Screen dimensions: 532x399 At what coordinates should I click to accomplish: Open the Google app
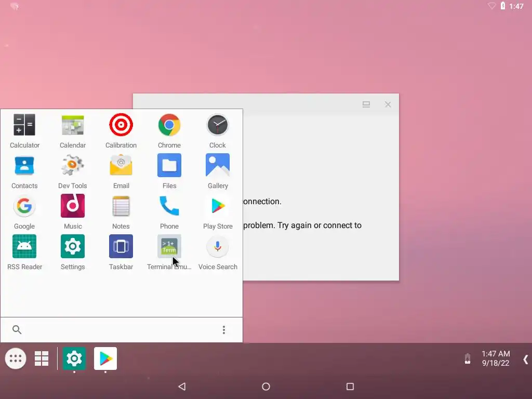point(24,212)
